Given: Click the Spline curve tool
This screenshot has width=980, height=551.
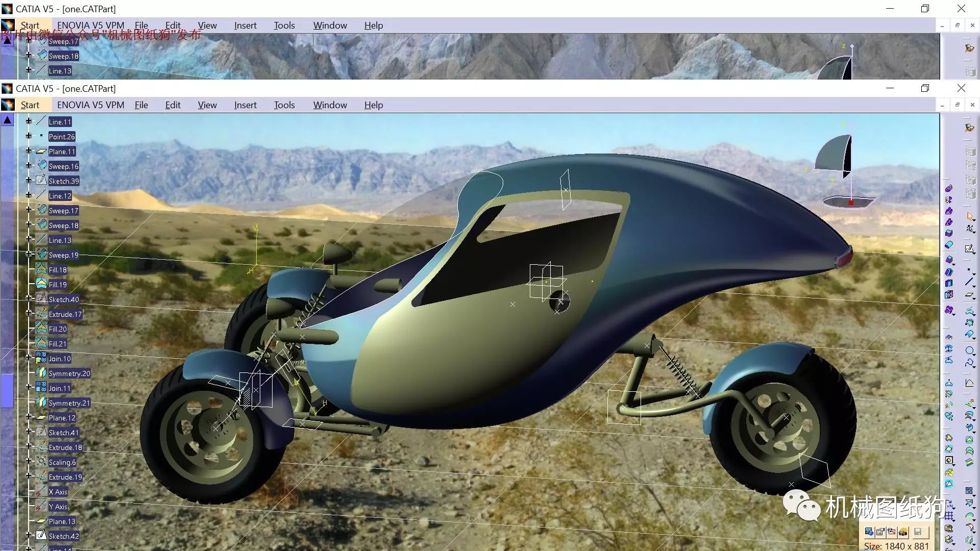Looking at the screenshot, I should point(969,363).
